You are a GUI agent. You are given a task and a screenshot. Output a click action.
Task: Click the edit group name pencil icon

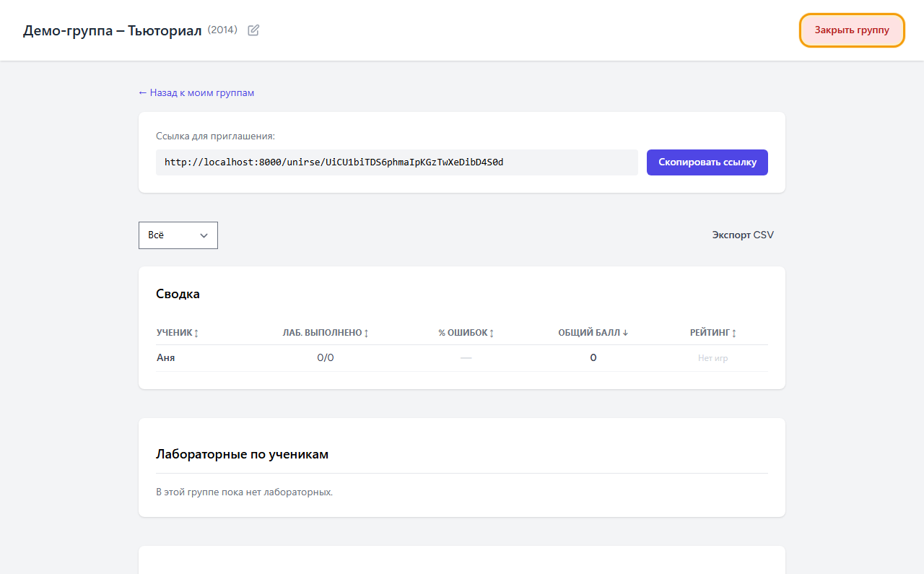coord(253,30)
